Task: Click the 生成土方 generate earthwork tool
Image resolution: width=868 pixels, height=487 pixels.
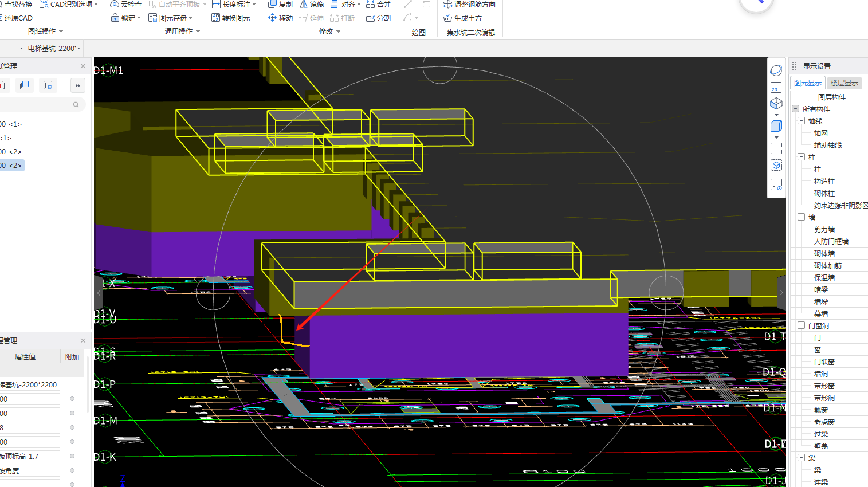Action: [462, 18]
